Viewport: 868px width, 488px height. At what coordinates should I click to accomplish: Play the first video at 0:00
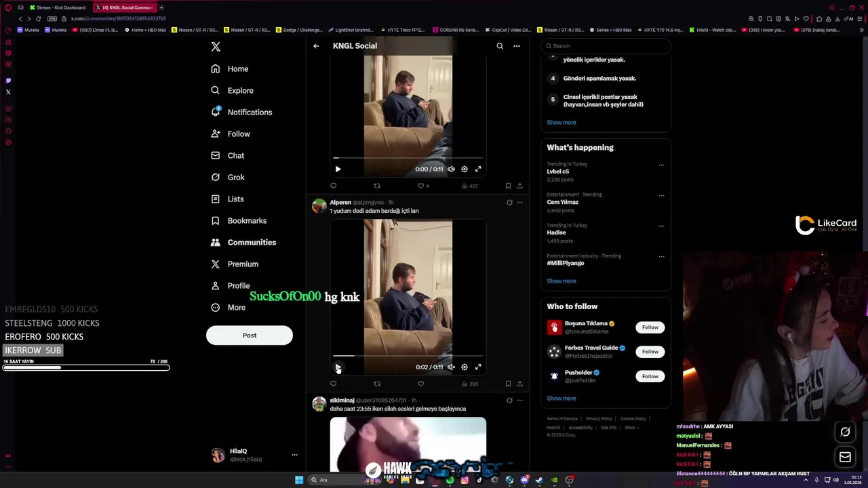point(338,169)
